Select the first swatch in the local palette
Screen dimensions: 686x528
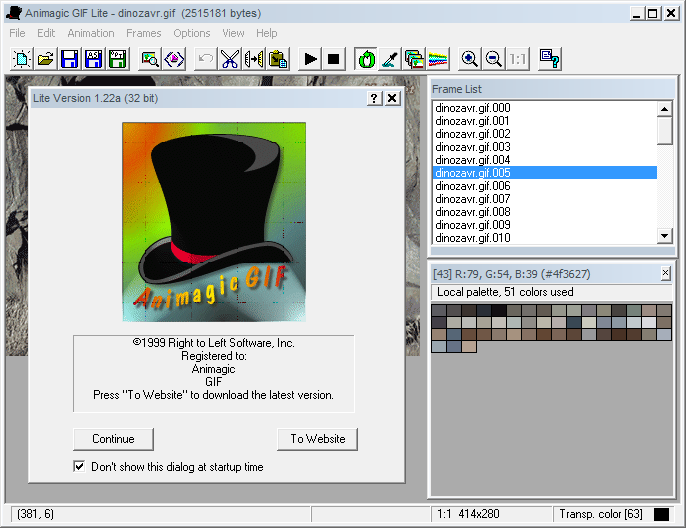pyautogui.click(x=438, y=311)
